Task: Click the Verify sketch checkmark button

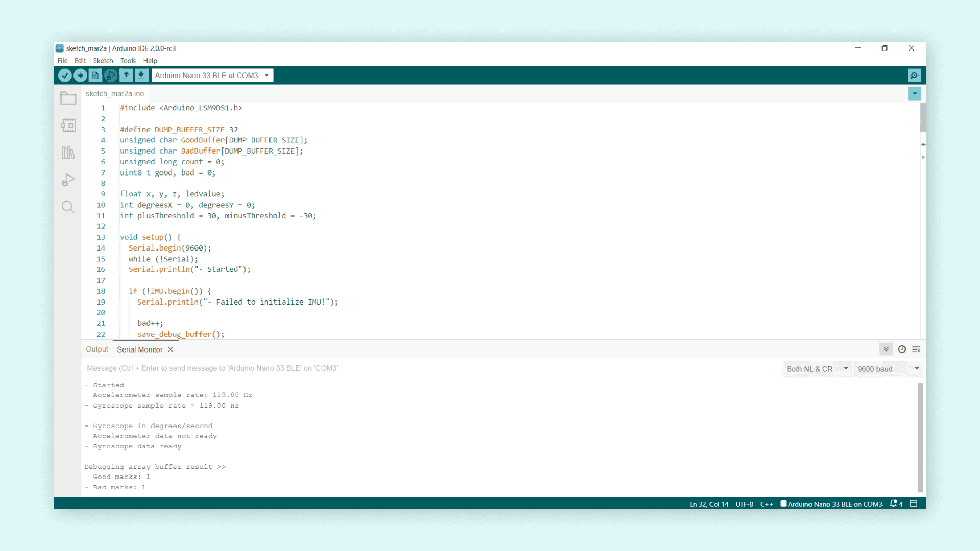Action: pos(65,76)
